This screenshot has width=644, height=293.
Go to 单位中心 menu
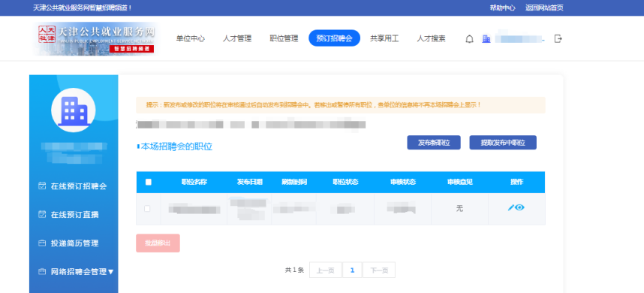(191, 38)
